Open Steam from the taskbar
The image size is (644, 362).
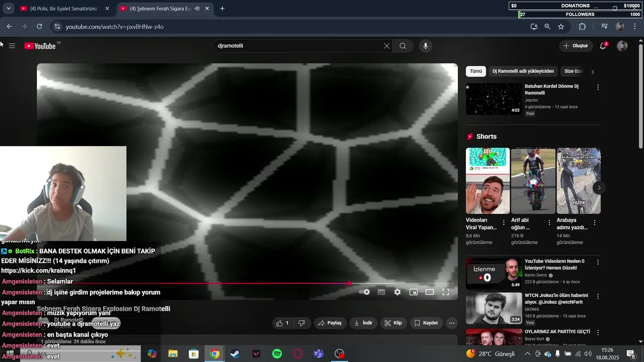click(235, 354)
